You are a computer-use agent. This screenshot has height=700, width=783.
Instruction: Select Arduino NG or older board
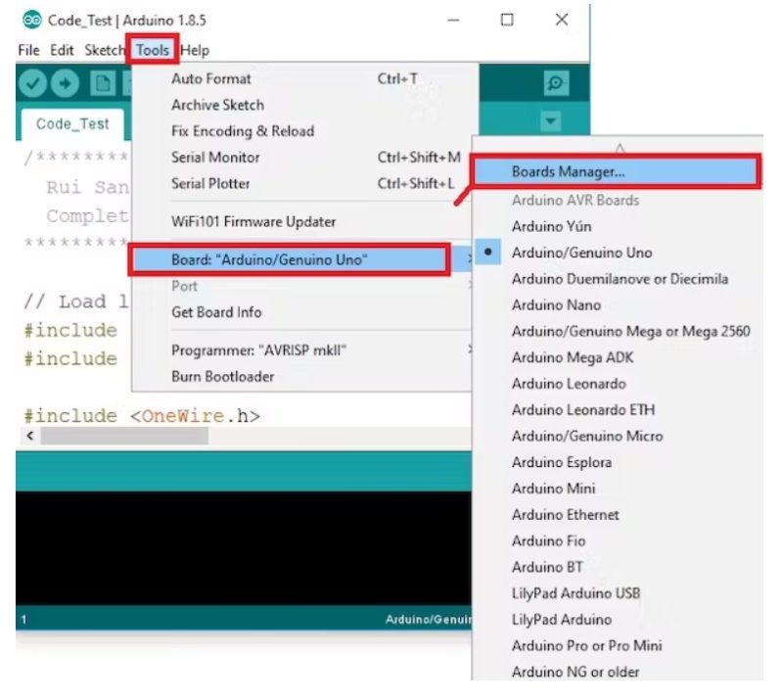[x=618, y=672]
